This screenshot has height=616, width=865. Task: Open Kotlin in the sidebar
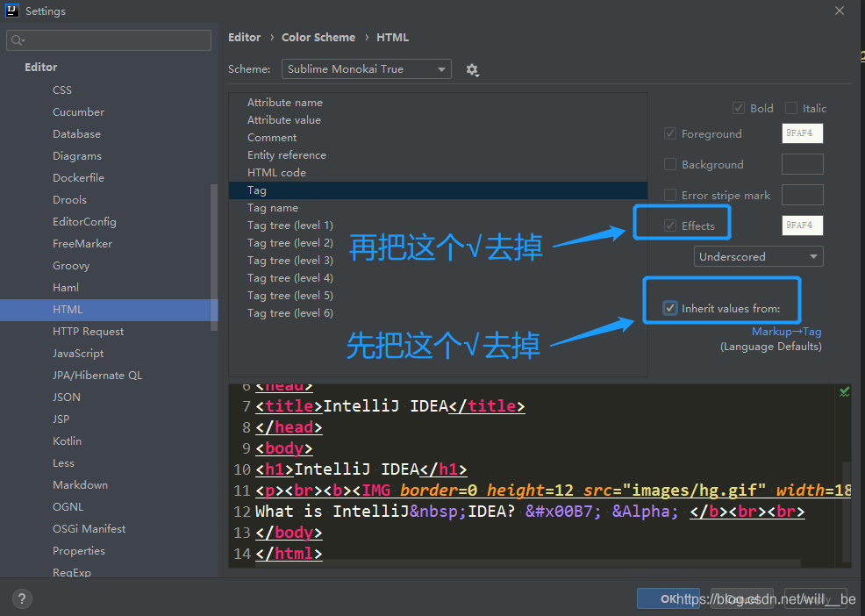coord(68,441)
